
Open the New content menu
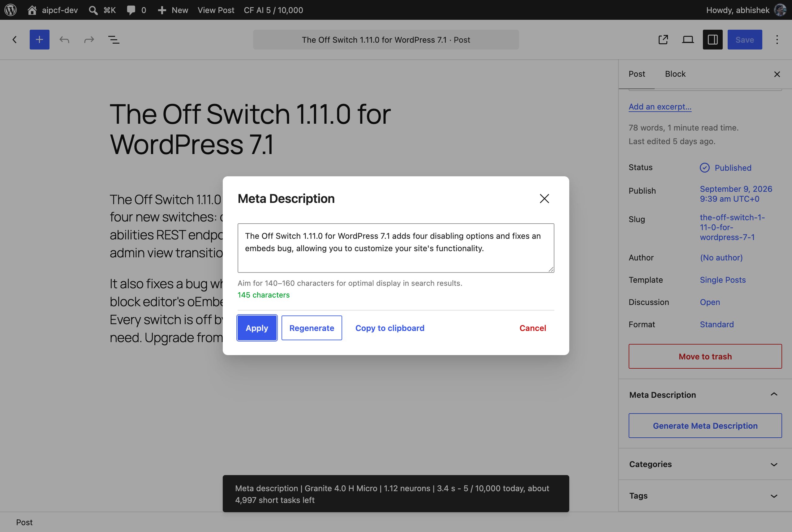[173, 10]
